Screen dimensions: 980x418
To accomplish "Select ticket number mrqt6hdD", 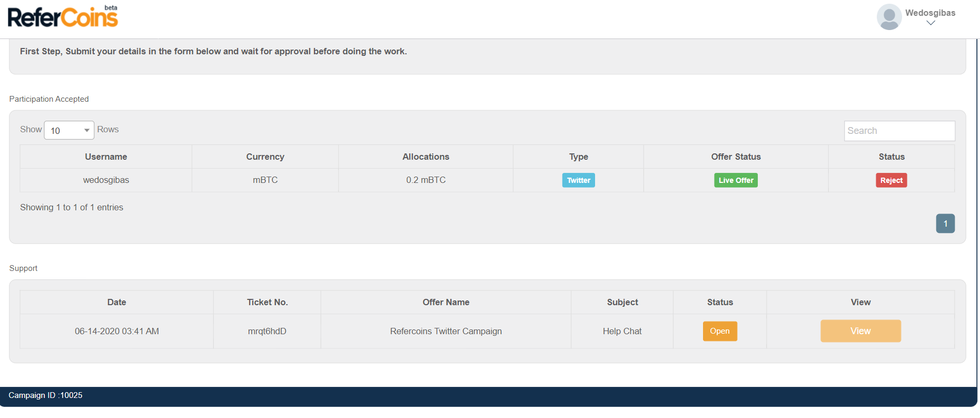I will point(267,331).
